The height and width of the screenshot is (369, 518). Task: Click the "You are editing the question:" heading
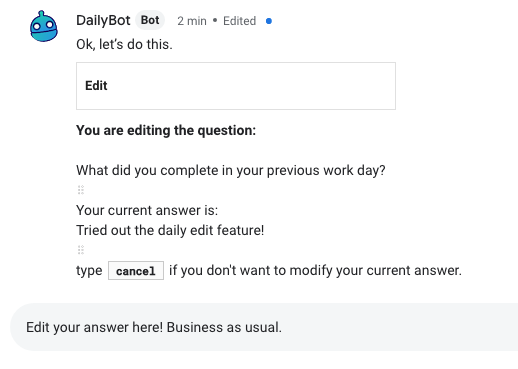pyautogui.click(x=166, y=130)
